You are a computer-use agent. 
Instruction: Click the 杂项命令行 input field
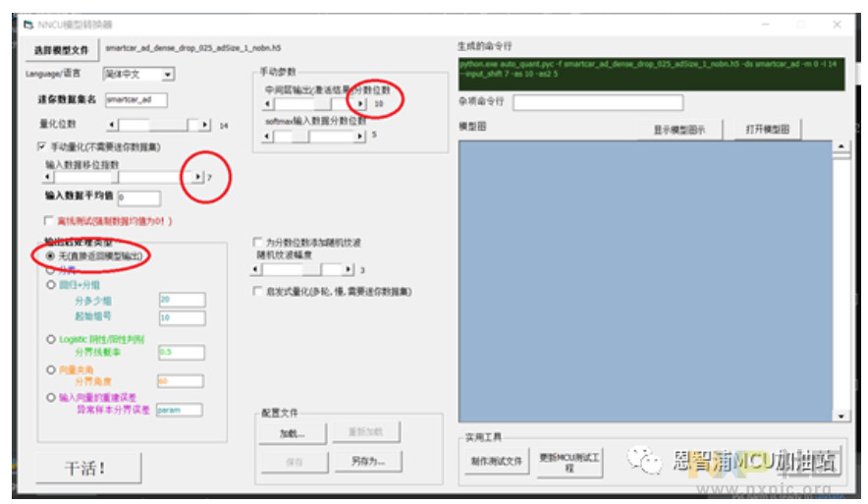(597, 103)
